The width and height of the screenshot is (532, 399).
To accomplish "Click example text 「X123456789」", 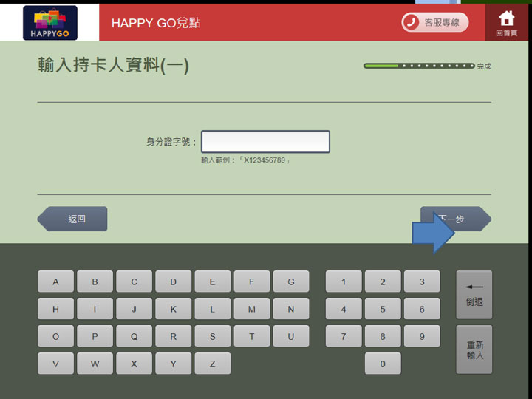I will point(265,160).
